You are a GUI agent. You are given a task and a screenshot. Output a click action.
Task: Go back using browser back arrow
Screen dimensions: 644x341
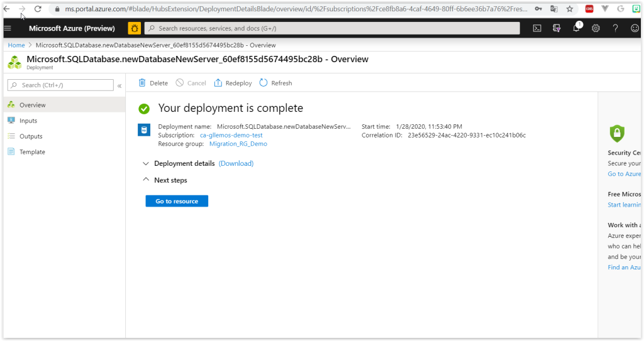tap(6, 9)
